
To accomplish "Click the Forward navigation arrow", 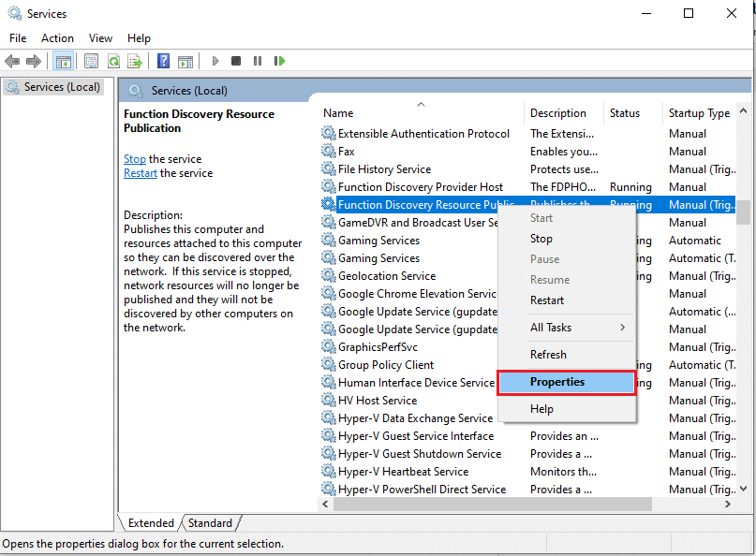I will click(35, 61).
